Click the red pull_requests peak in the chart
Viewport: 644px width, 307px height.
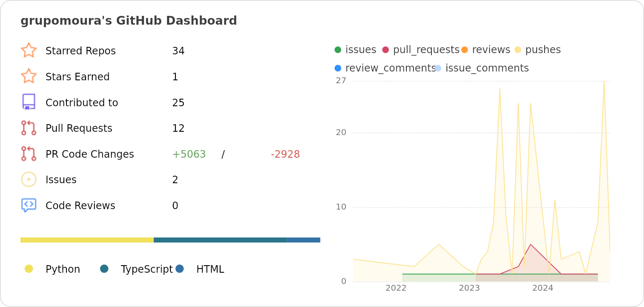[530, 244]
